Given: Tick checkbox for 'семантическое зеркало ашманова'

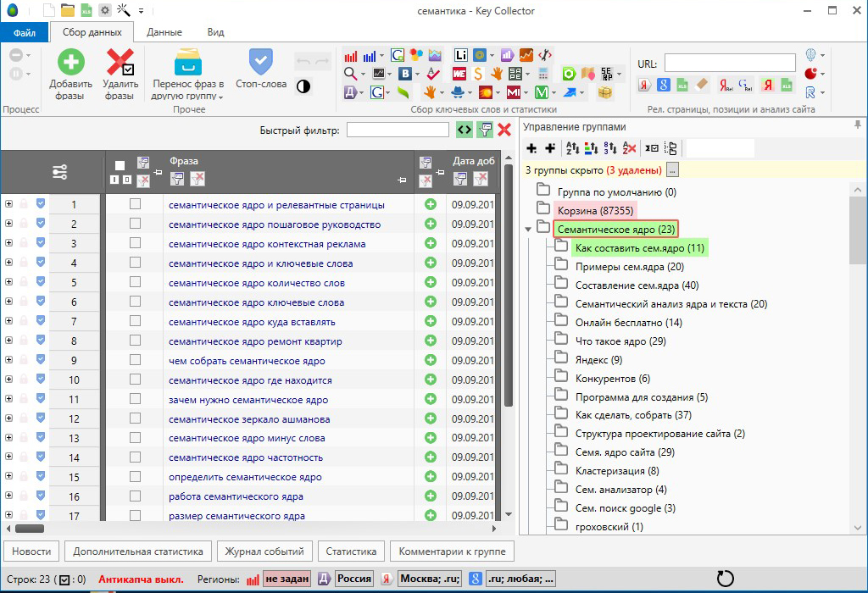Looking at the screenshot, I should [135, 418].
